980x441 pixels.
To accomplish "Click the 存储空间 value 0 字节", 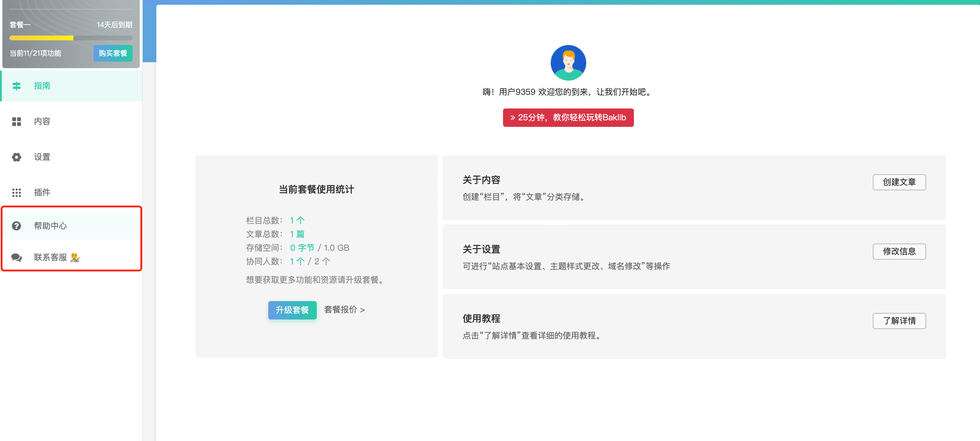I will click(x=302, y=248).
